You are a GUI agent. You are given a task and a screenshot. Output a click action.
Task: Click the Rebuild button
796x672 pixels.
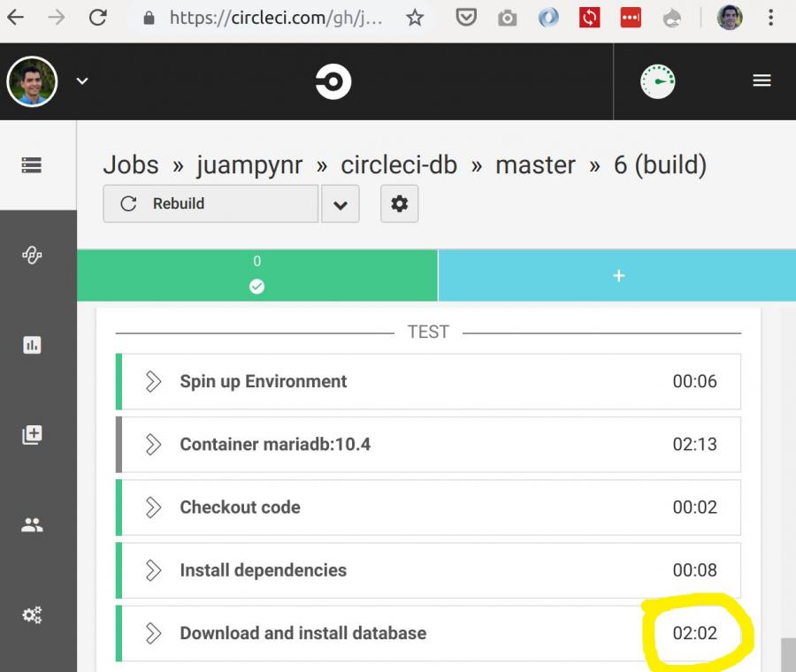210,203
